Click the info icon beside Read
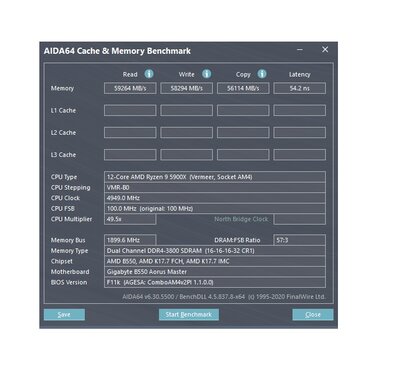 pyautogui.click(x=149, y=74)
